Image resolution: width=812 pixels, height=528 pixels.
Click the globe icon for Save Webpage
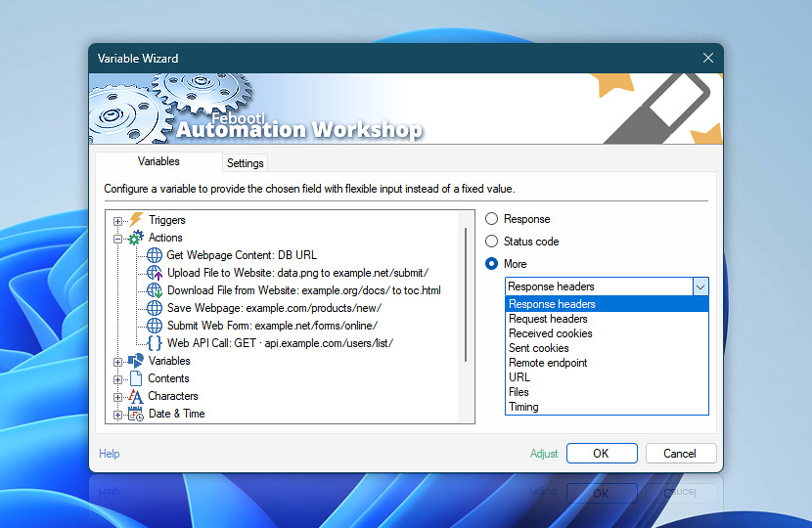[x=155, y=308]
